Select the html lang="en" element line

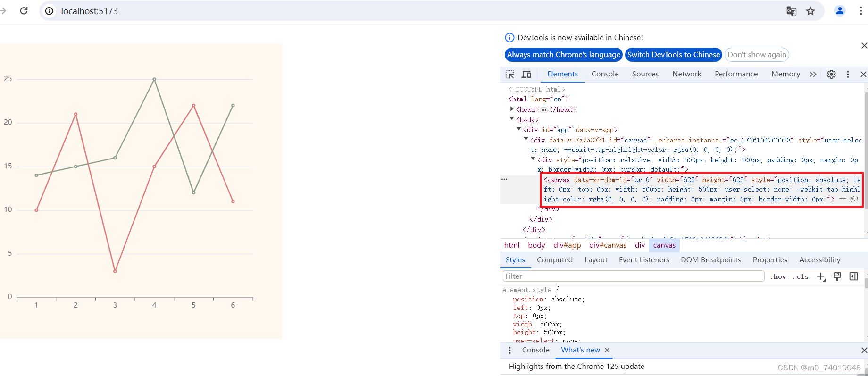coord(538,99)
